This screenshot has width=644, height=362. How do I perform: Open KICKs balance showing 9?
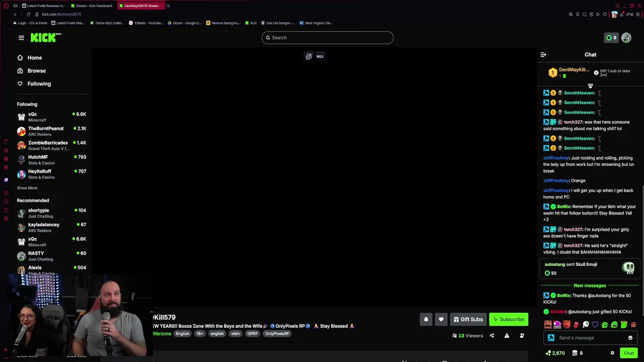coord(611,38)
